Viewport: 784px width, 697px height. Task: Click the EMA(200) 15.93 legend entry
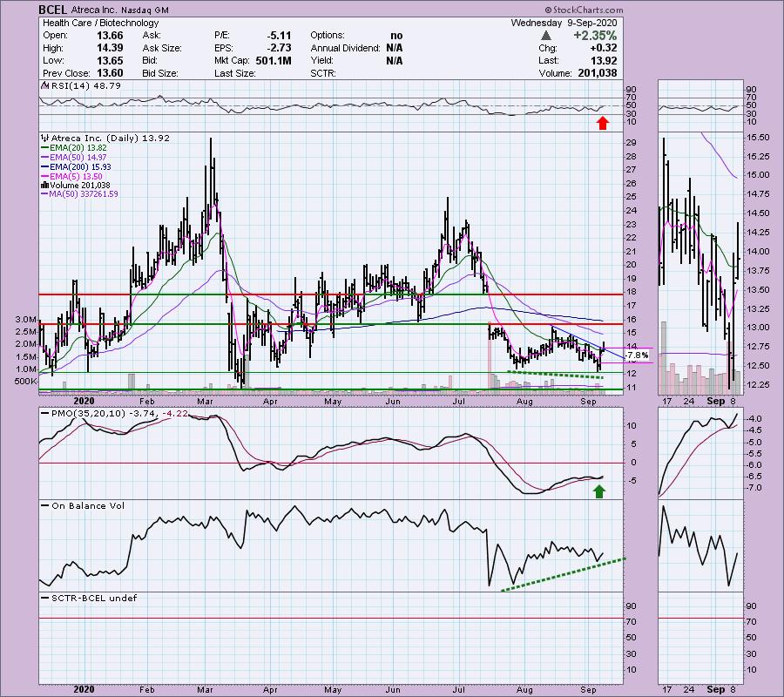(80, 167)
